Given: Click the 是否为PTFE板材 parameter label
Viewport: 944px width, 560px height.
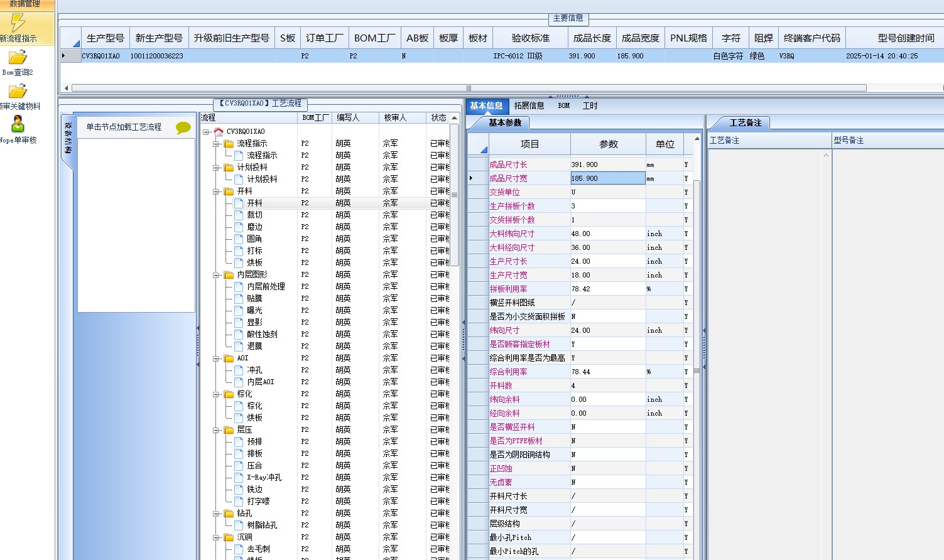Looking at the screenshot, I should (516, 441).
